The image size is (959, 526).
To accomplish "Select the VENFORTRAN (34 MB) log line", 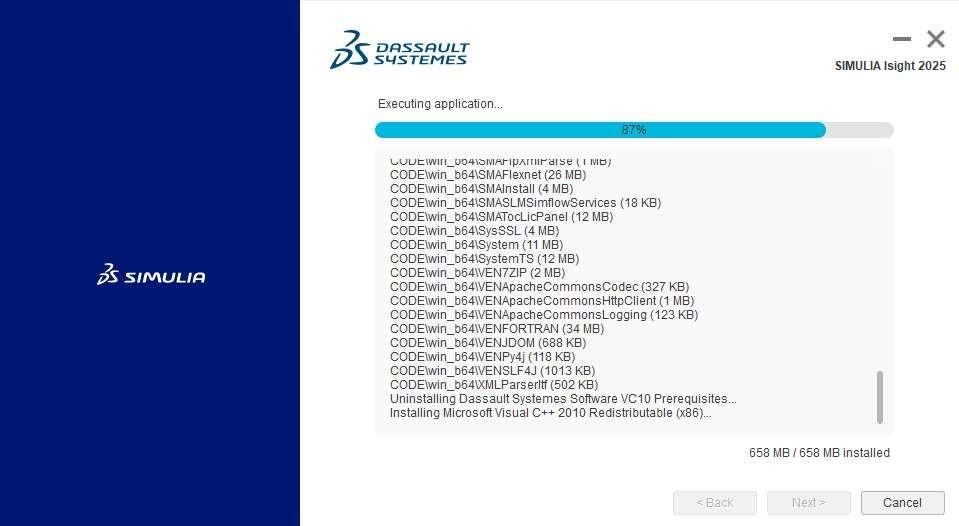I will [497, 330].
